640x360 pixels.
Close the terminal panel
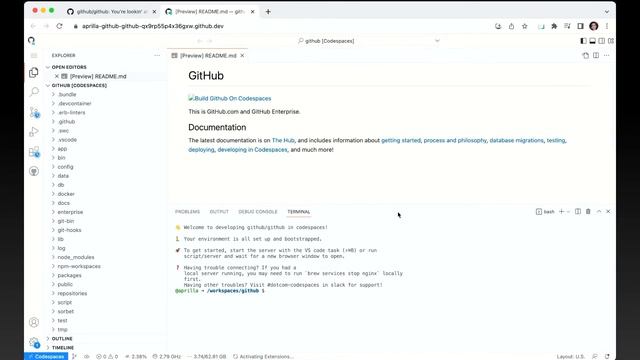pyautogui.click(x=608, y=211)
